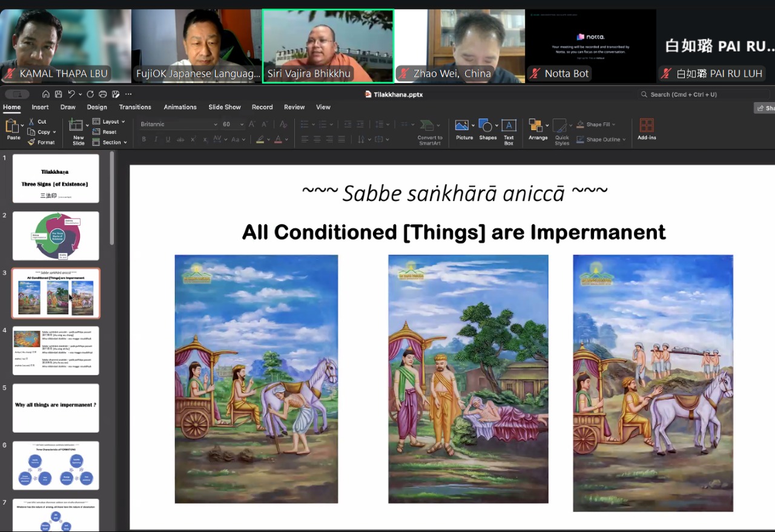The image size is (775, 532).
Task: Switch to the Insert tab
Action: point(40,107)
